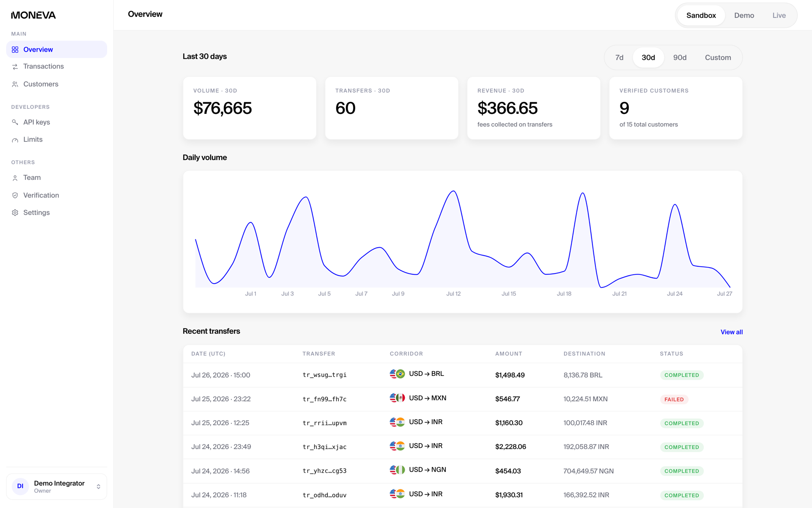Click flag icons in tr_h3qi…xjac row
812x508 pixels.
pyautogui.click(x=397, y=446)
